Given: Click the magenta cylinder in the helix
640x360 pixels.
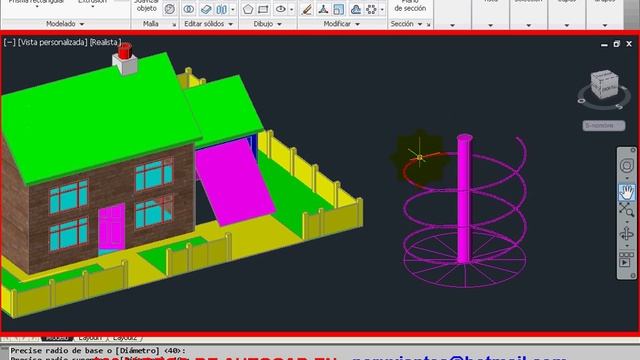Looking at the screenshot, I should click(x=464, y=199).
